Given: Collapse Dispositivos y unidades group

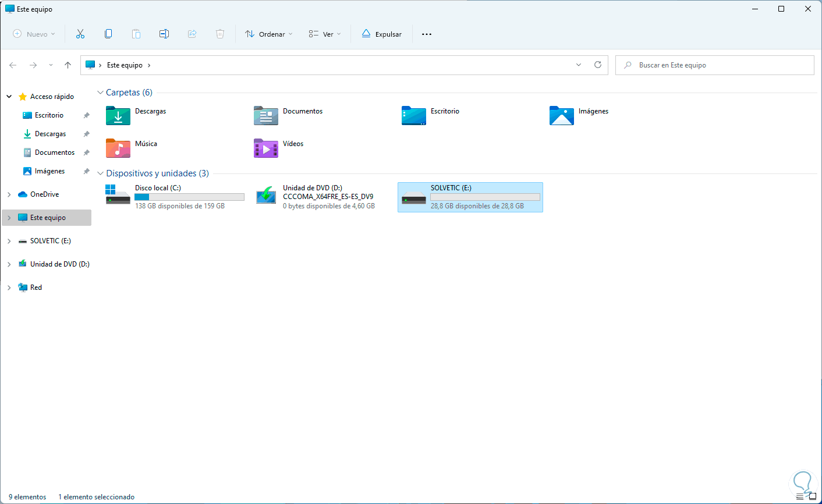Looking at the screenshot, I should tap(101, 173).
